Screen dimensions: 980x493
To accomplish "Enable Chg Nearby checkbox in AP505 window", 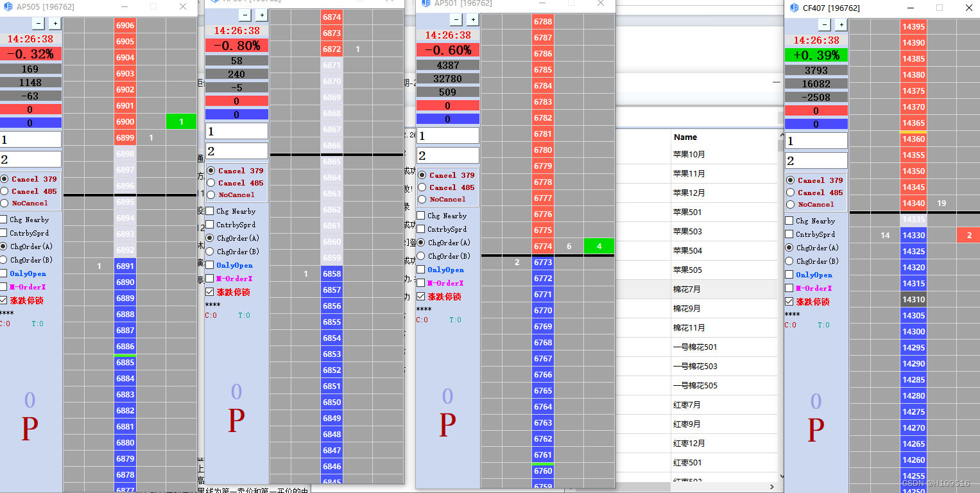I will [4, 220].
